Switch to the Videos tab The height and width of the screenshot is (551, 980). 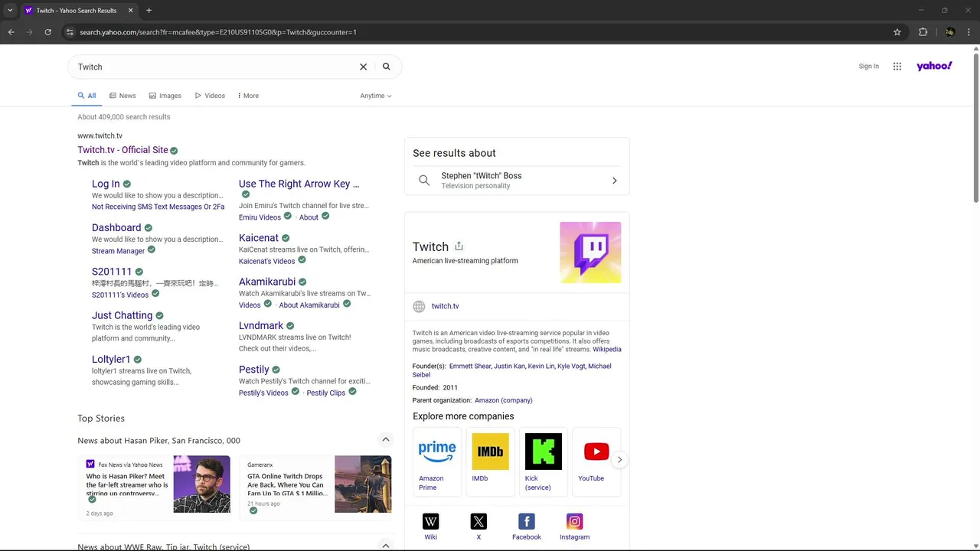click(210, 96)
